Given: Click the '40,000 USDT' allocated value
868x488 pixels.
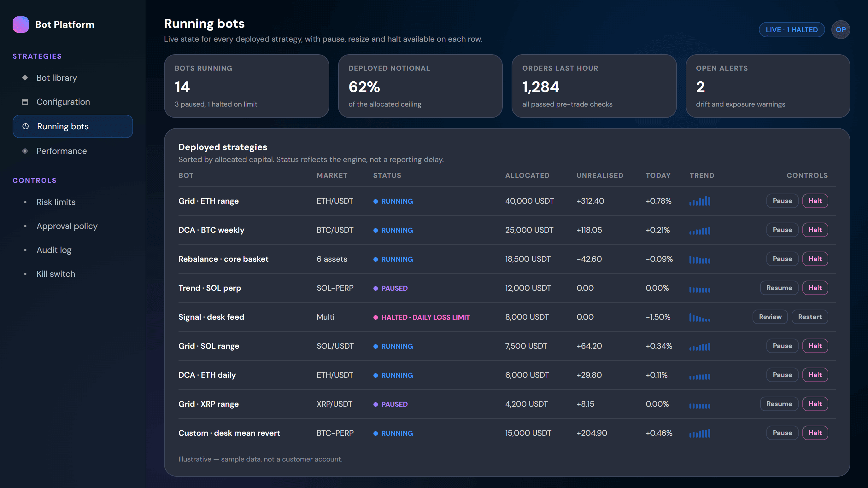Looking at the screenshot, I should [x=529, y=201].
